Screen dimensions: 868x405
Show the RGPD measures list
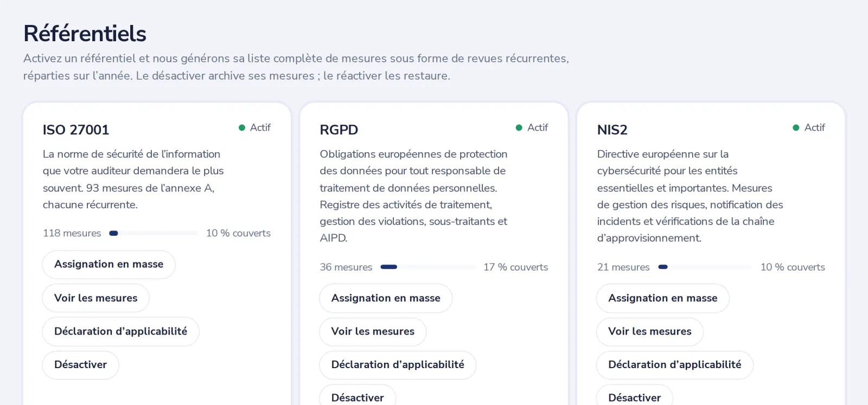[373, 332]
